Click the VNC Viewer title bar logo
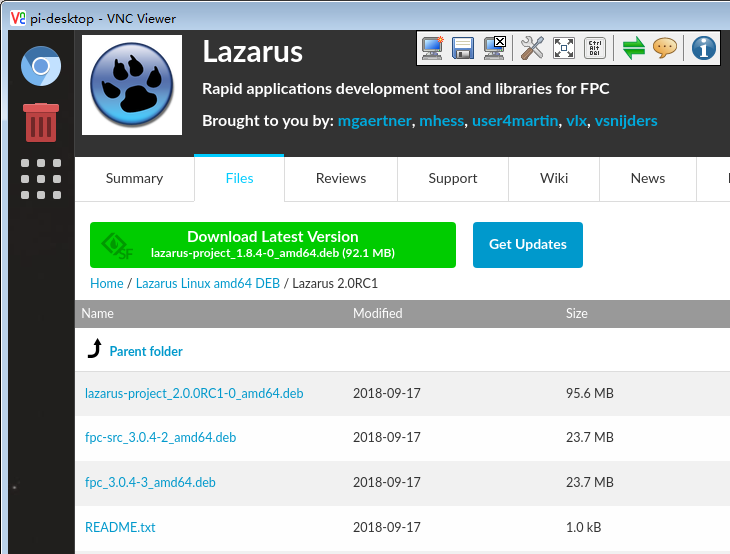Viewport: 730px width, 554px height. point(18,18)
